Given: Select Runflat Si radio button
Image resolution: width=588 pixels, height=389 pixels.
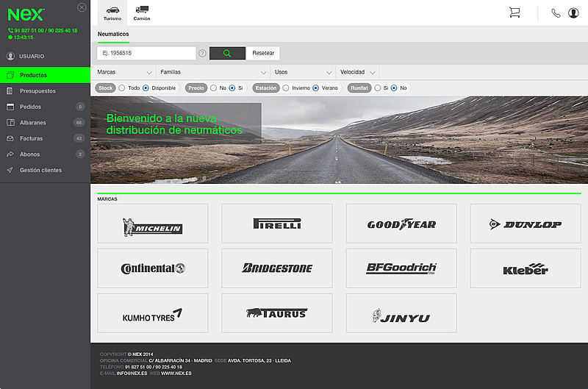Looking at the screenshot, I should pos(378,88).
